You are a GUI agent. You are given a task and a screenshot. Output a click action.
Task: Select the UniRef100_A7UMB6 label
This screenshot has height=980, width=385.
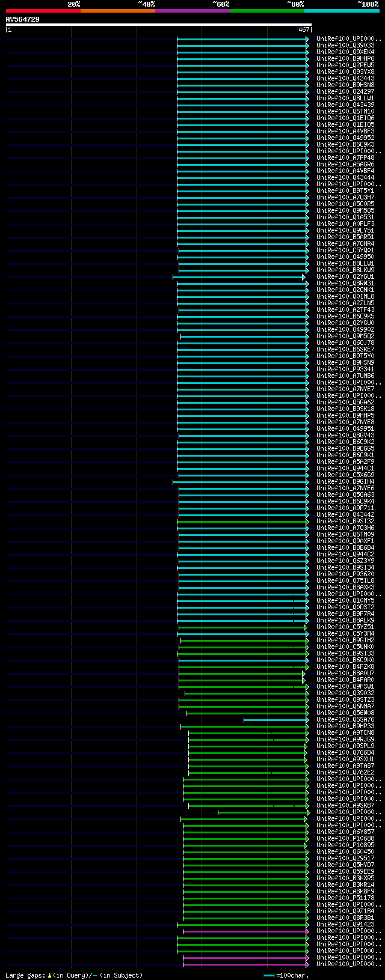[345, 376]
